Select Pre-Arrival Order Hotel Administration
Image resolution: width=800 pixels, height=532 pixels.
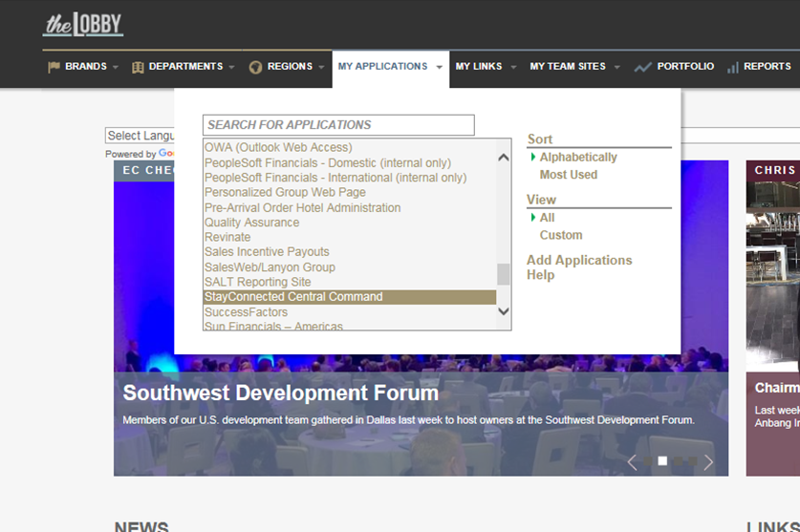(x=302, y=207)
